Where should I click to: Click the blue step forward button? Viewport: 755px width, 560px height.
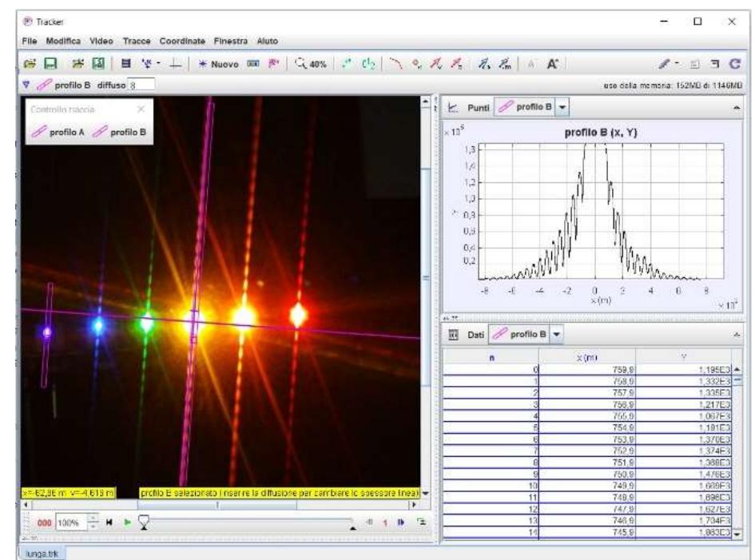(x=400, y=522)
